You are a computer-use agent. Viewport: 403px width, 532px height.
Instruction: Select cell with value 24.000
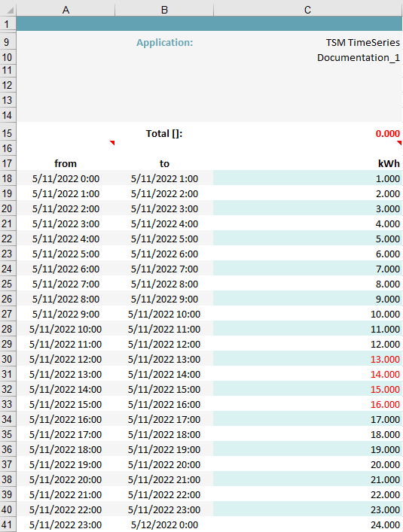(307, 524)
